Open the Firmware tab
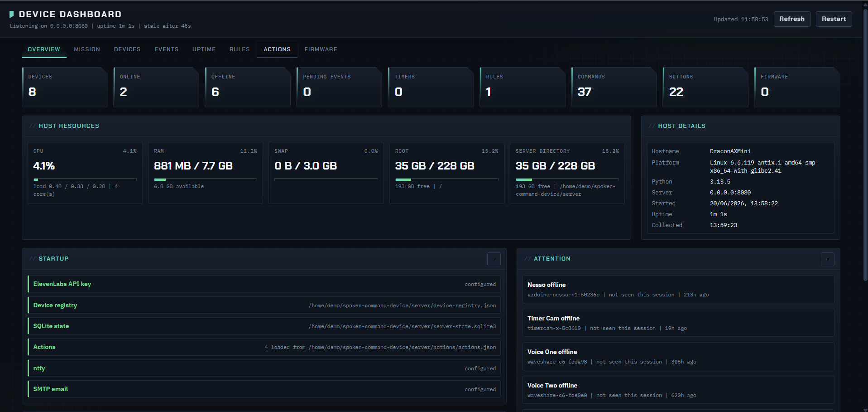 point(321,49)
